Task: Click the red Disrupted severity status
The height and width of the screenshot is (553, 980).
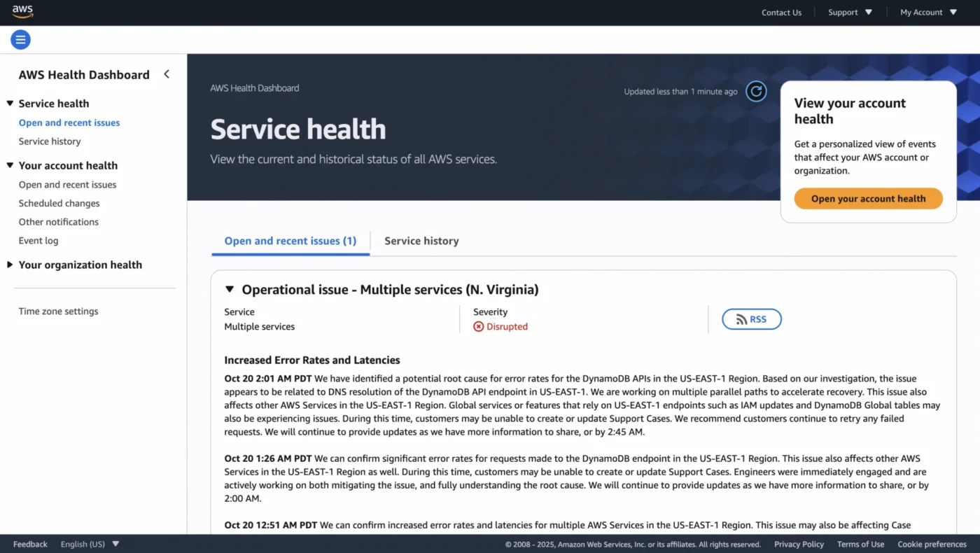Action: (x=500, y=327)
